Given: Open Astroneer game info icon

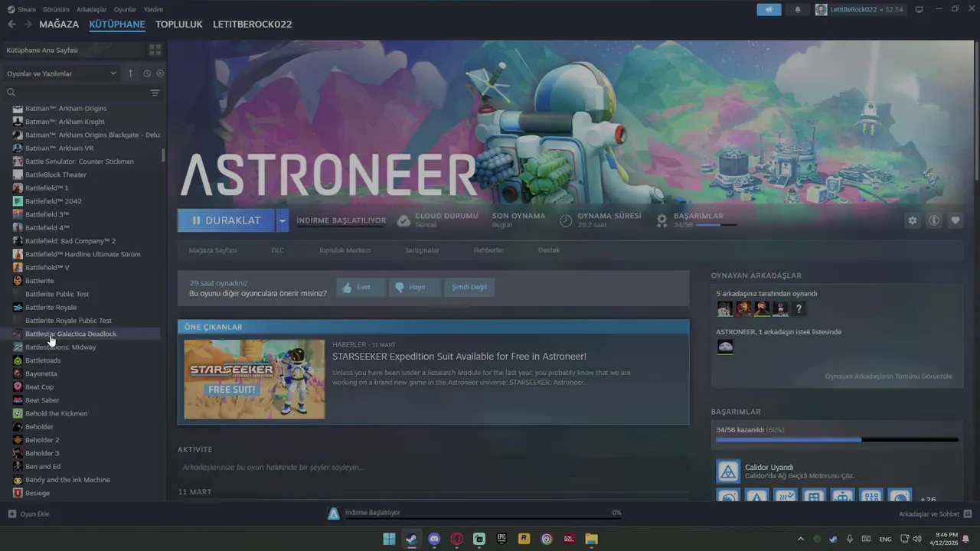Looking at the screenshot, I should coord(934,220).
